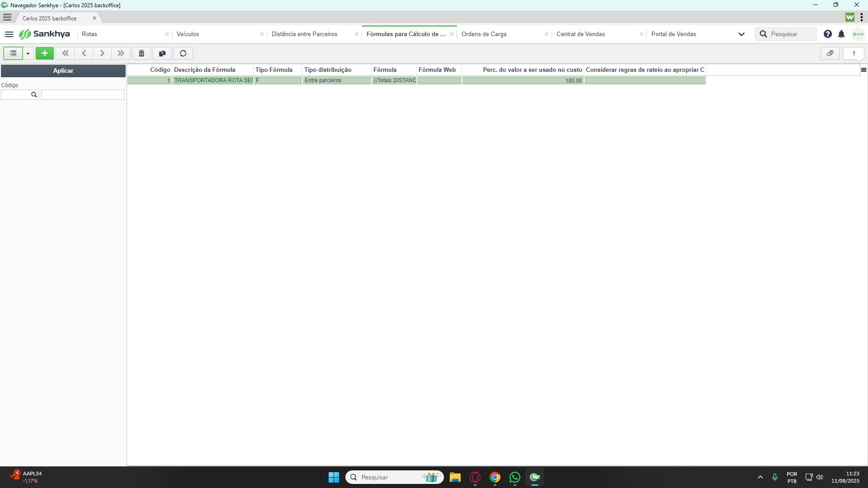Duplicate the selected record
This screenshot has width=868, height=488.
(162, 53)
